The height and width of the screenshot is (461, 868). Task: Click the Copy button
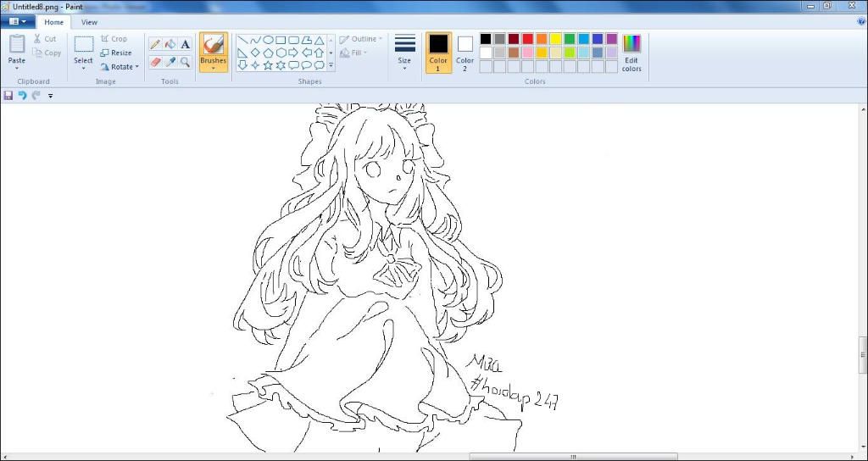47,53
